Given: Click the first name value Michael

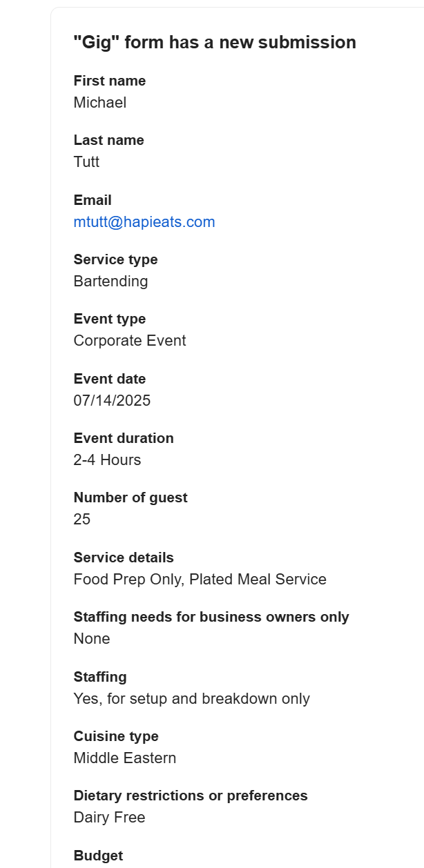Looking at the screenshot, I should coord(100,103).
